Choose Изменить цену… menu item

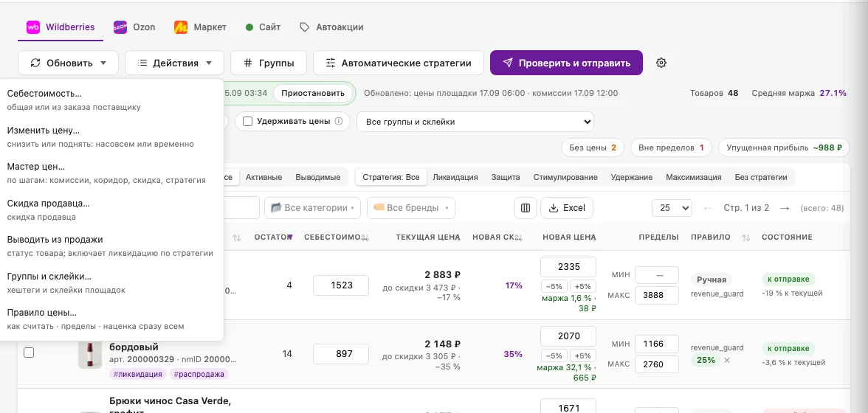click(x=111, y=136)
